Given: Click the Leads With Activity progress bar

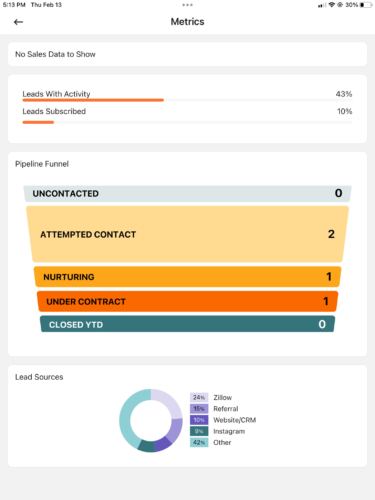Looking at the screenshot, I should pos(187,100).
